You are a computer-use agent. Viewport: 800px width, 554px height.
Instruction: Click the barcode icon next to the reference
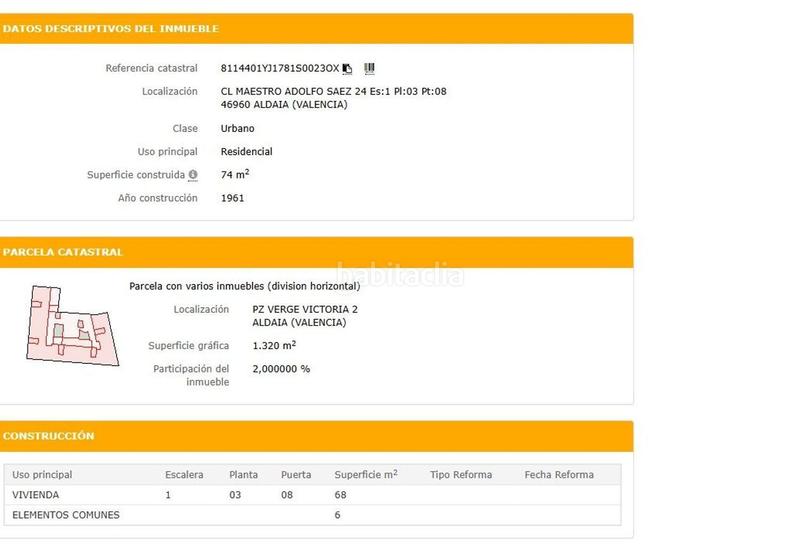[369, 69]
